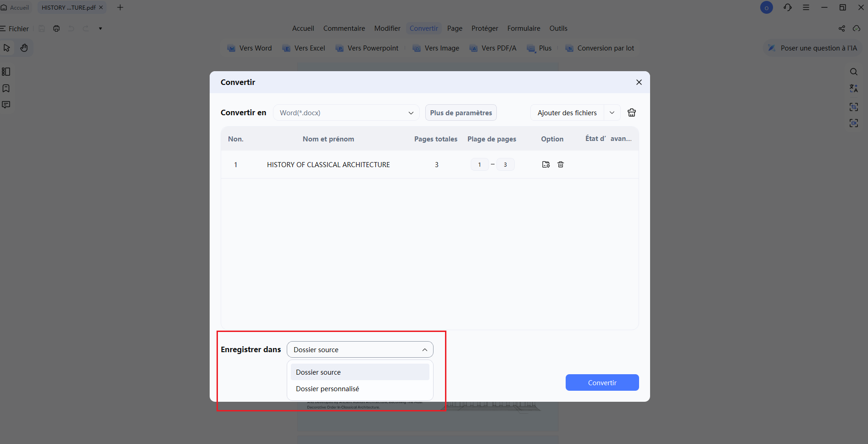Click the screenshot capture icon in right sidebar

tap(854, 123)
